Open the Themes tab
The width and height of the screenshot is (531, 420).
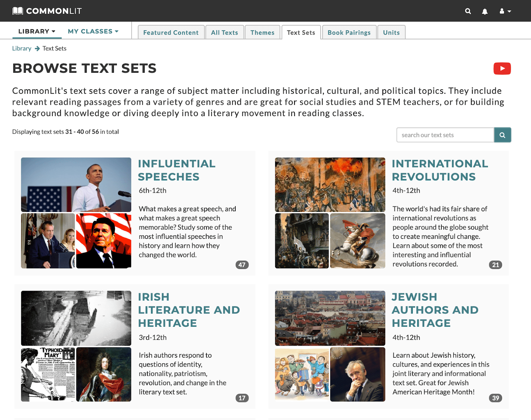(263, 33)
